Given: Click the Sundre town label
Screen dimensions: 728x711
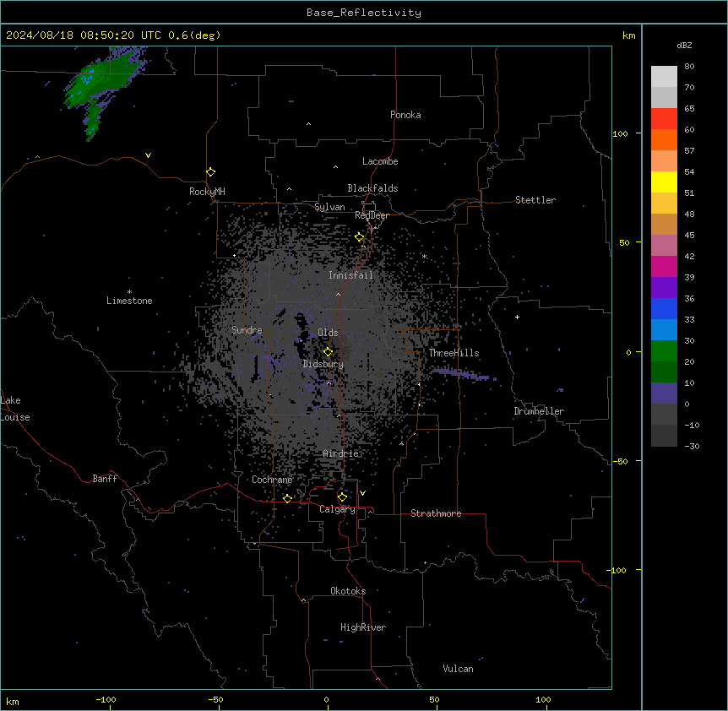Looking at the screenshot, I should pos(247,330).
